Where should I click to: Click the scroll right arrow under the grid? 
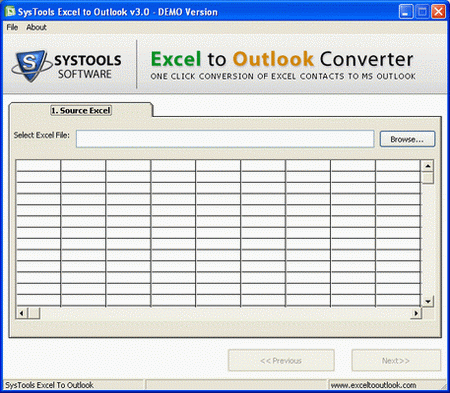[416, 313]
